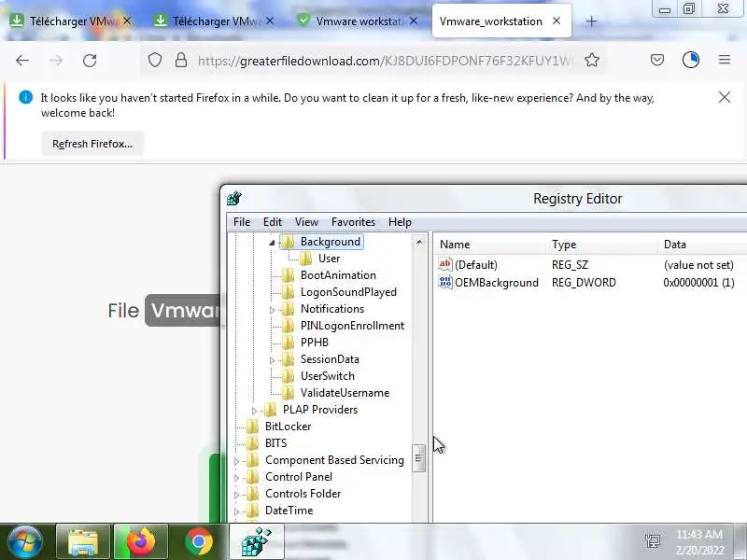Open the Pocket save icon

[x=657, y=60]
